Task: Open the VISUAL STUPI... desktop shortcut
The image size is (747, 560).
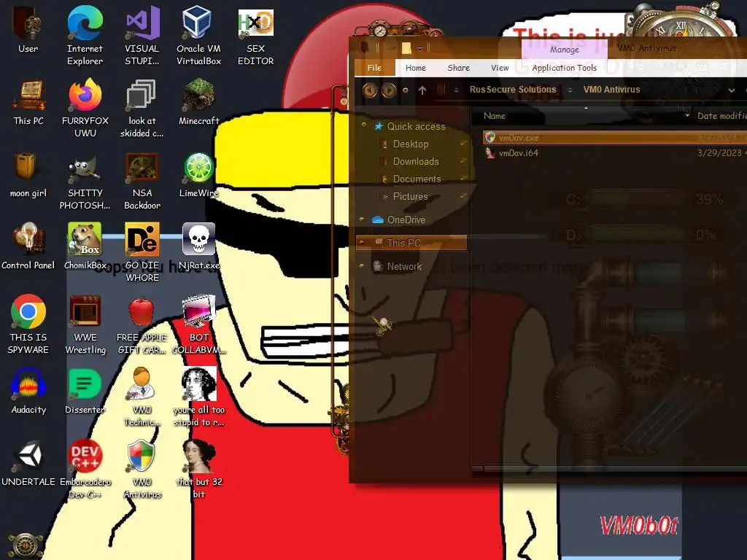Action: (x=142, y=36)
